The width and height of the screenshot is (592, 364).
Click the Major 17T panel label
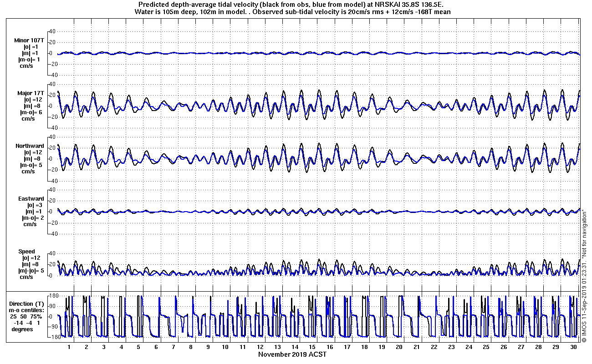point(31,93)
